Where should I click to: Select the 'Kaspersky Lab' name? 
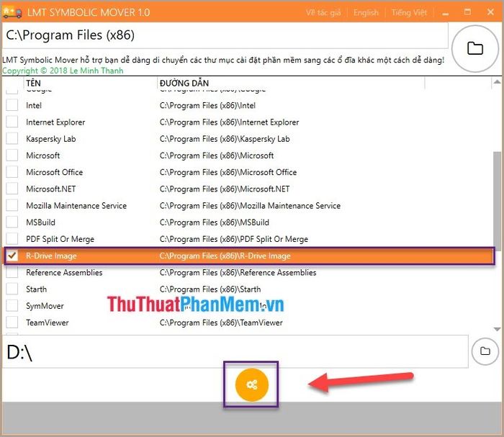pyautogui.click(x=51, y=139)
